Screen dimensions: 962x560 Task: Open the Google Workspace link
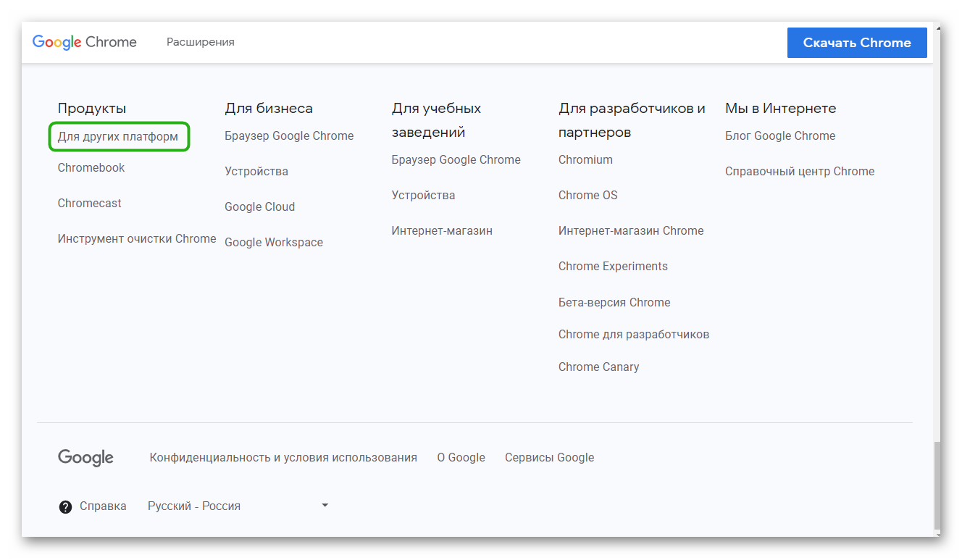click(x=274, y=242)
